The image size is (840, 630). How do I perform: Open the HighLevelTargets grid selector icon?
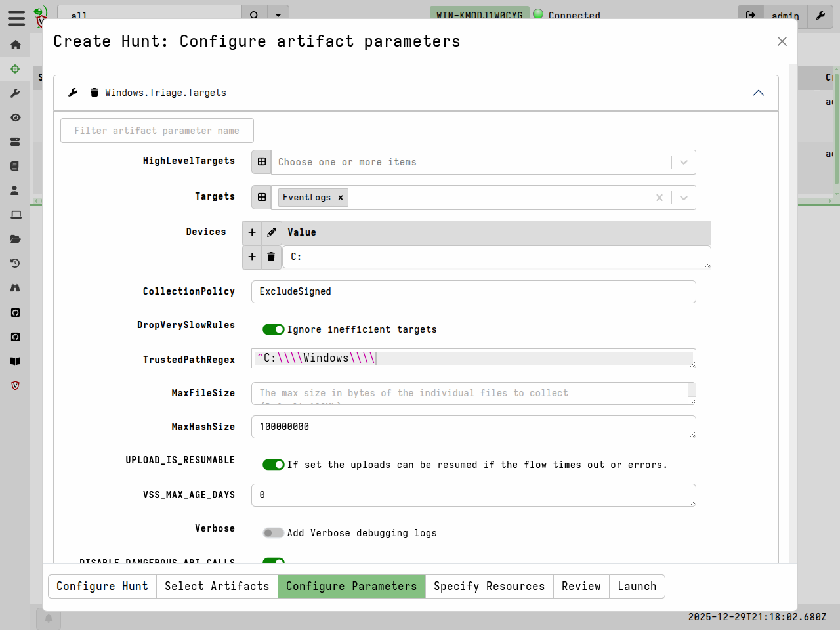click(x=262, y=162)
